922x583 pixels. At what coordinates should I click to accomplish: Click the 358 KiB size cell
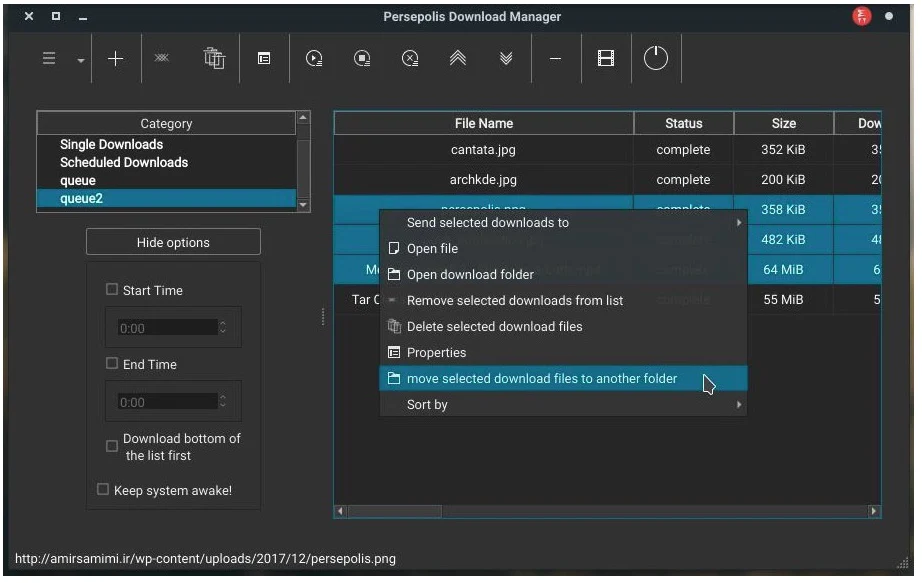pos(783,210)
